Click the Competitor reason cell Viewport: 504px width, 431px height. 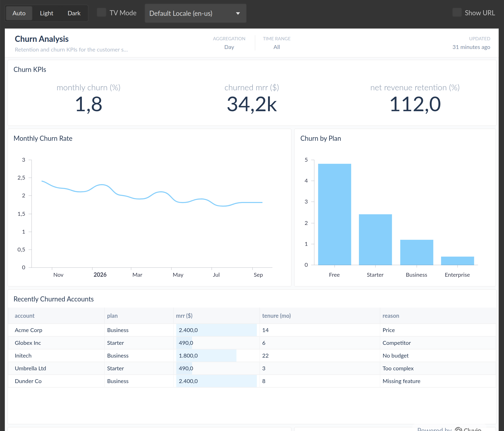tap(438, 343)
